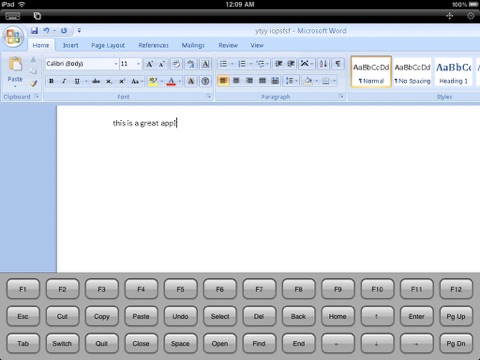The width and height of the screenshot is (480, 360).
Task: Switch to View tab
Action: (257, 45)
